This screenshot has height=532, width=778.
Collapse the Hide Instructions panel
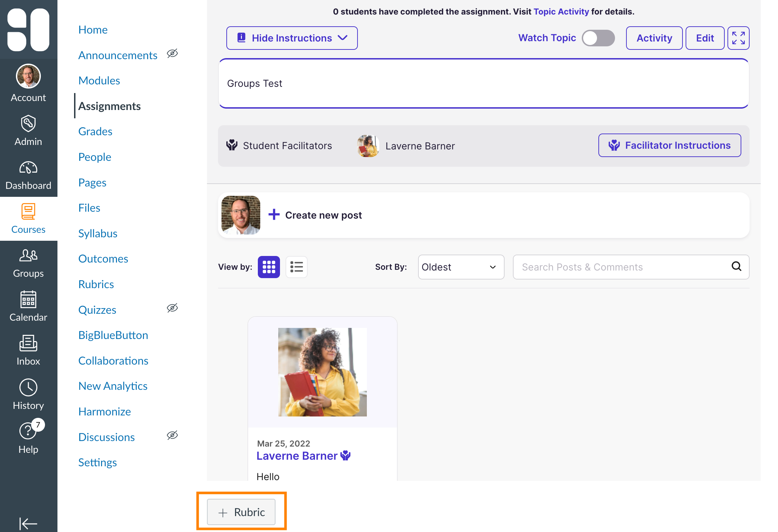(292, 38)
